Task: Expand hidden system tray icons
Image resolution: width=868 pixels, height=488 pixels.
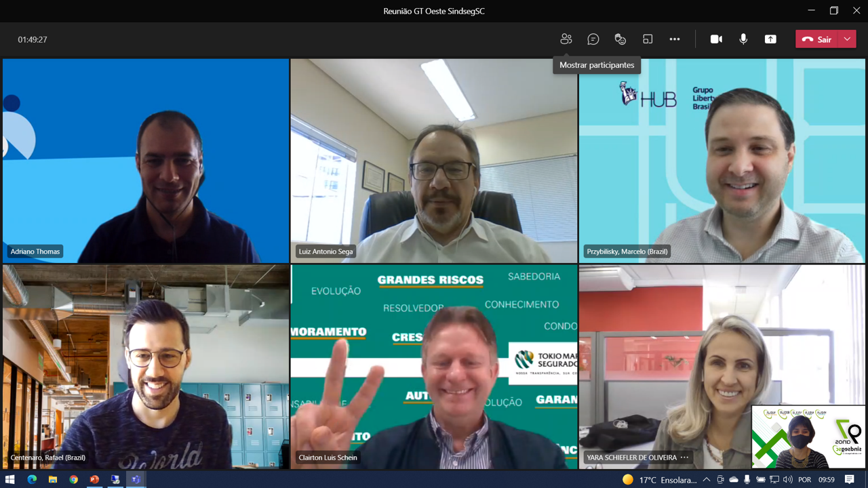Action: (706, 480)
